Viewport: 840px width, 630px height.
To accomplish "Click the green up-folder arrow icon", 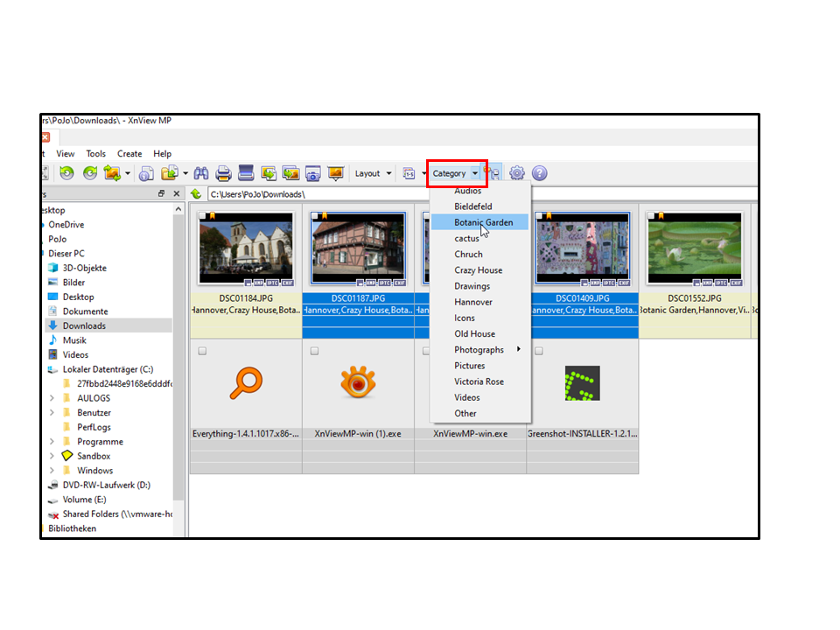I will [x=197, y=194].
